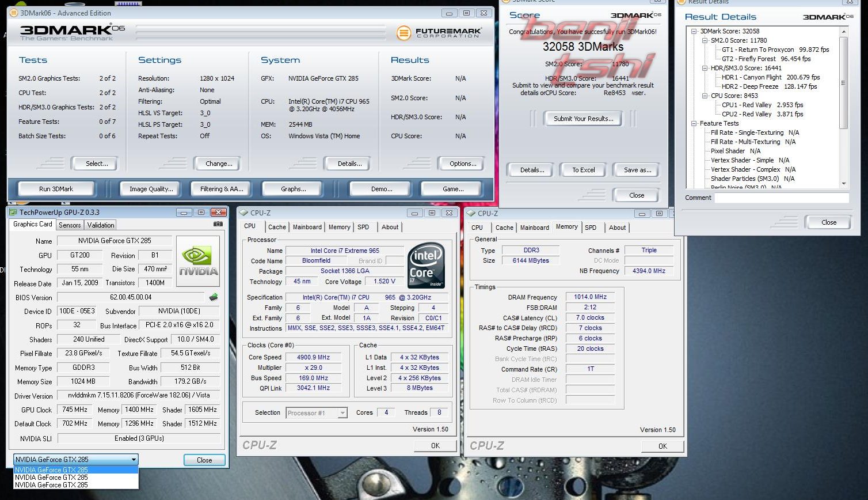The image size is (868, 500).
Task: Open Image Quality settings
Action: (151, 189)
